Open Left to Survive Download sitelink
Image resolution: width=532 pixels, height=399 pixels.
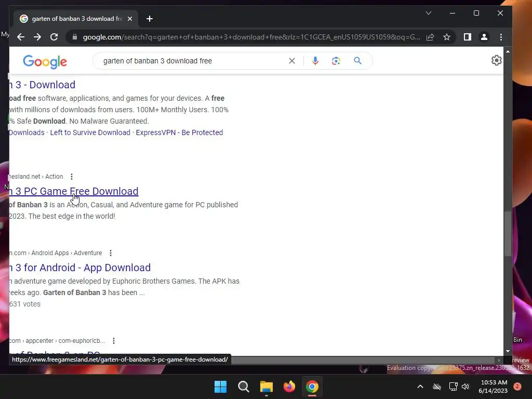click(x=90, y=132)
